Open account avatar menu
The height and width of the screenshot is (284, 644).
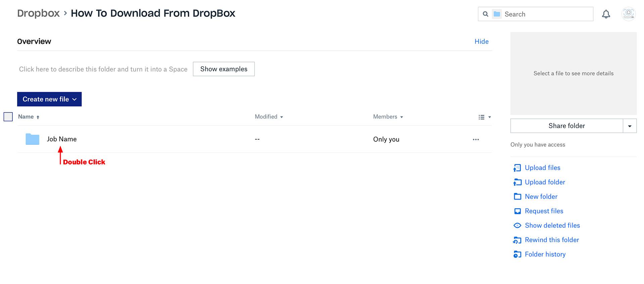coord(629,14)
